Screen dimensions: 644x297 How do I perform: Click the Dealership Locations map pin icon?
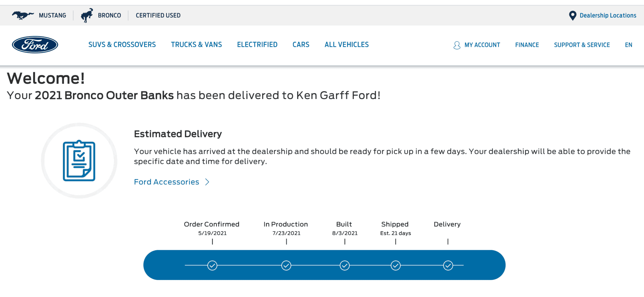572,16
